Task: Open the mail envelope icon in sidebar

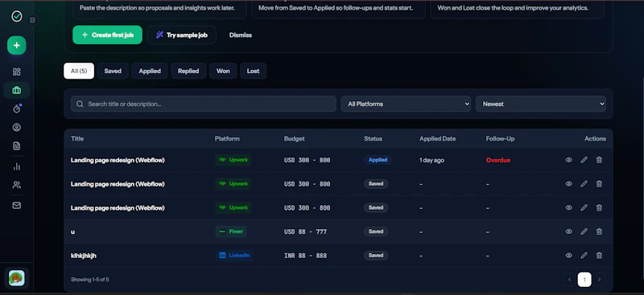Action: tap(16, 206)
